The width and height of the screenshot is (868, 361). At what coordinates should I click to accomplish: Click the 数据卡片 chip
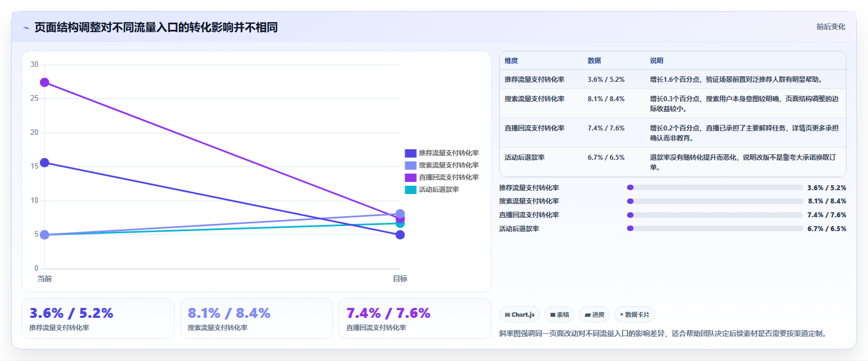[x=635, y=315]
